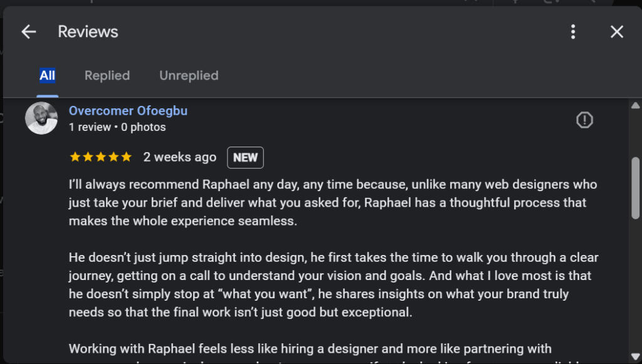Open the three-dot overflow menu
The height and width of the screenshot is (364, 642).
pos(572,31)
